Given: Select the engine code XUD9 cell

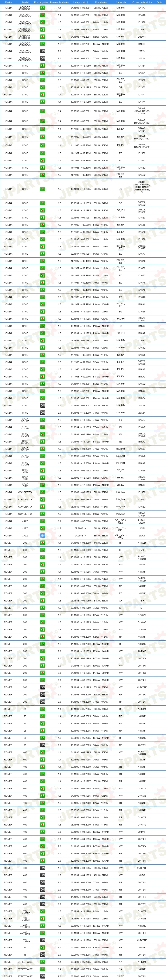Looking at the screenshot, I should point(142,876).
